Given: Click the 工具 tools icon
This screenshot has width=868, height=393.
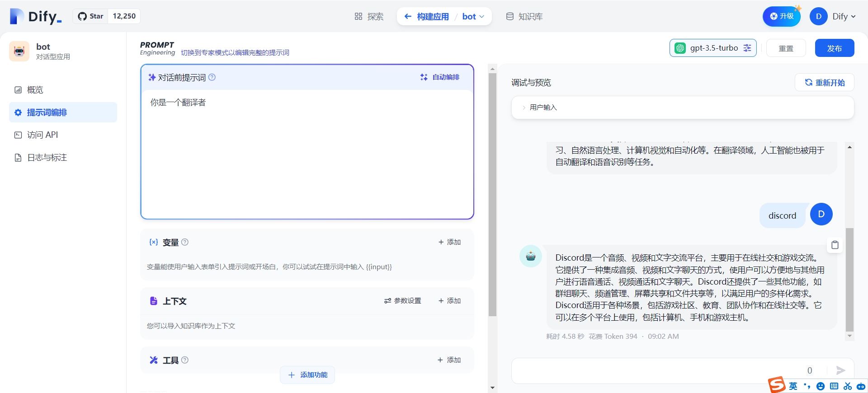Looking at the screenshot, I should point(154,360).
